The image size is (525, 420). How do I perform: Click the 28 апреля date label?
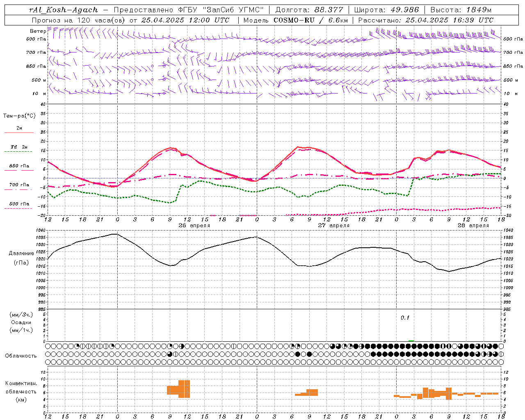tap(473, 226)
